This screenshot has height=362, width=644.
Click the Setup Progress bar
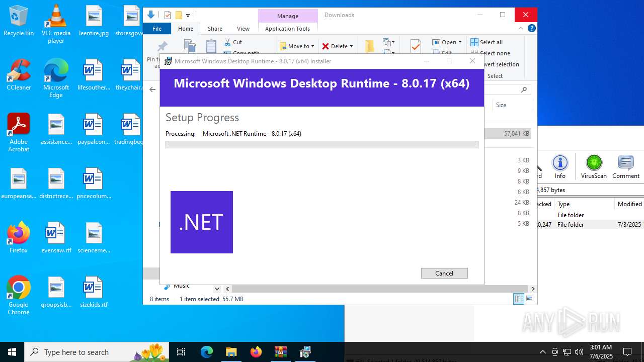(321, 144)
